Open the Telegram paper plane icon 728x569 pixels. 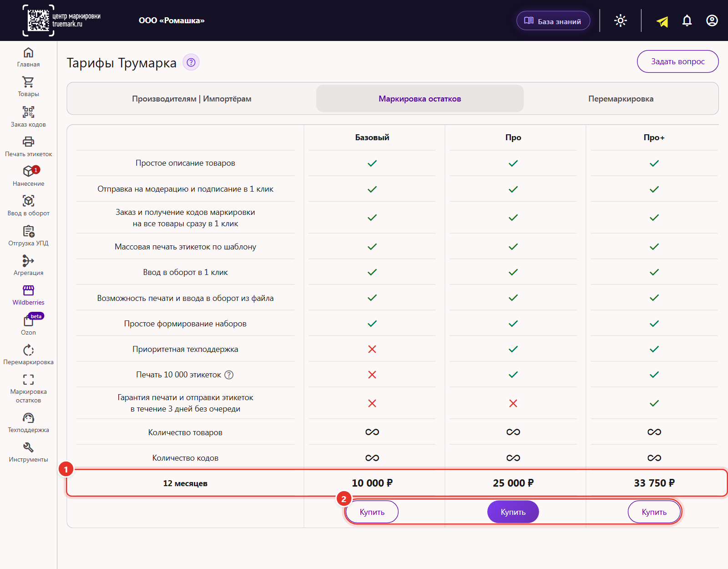[662, 21]
